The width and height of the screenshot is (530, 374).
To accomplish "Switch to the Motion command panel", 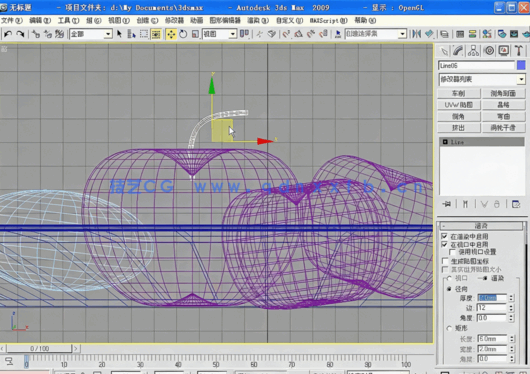I will tap(489, 51).
